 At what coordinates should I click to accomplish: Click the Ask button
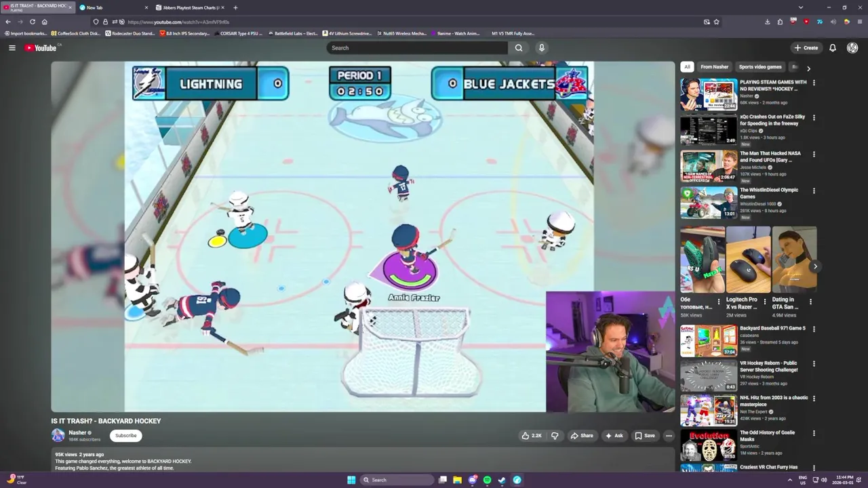614,436
